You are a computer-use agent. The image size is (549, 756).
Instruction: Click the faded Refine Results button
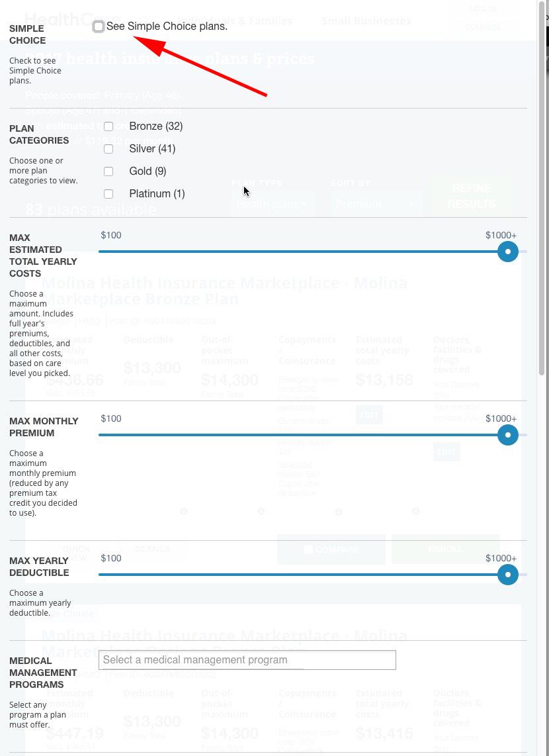tap(471, 197)
